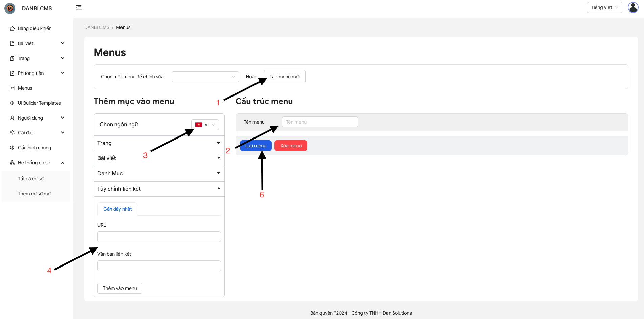
Task: Toggle the sidebar collapse icon
Action: (x=79, y=7)
